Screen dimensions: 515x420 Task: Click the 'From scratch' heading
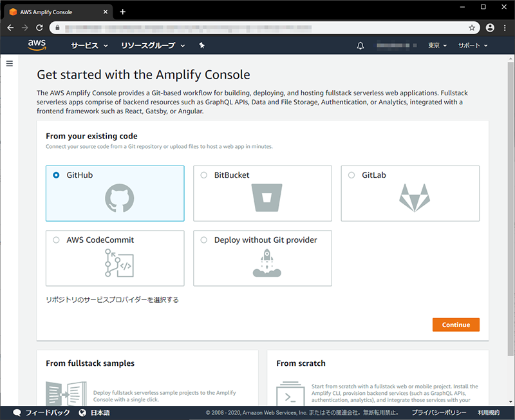[x=301, y=363]
